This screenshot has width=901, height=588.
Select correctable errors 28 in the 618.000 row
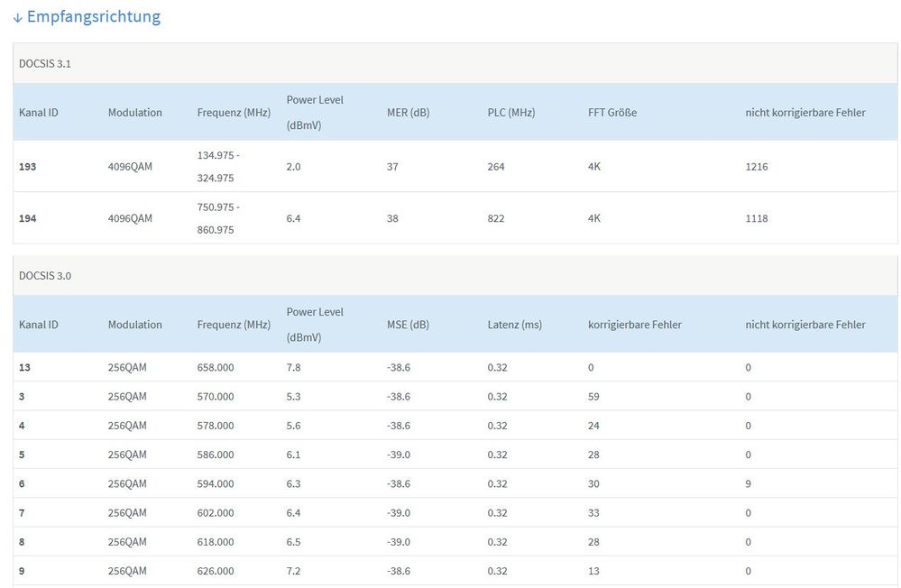tap(593, 542)
